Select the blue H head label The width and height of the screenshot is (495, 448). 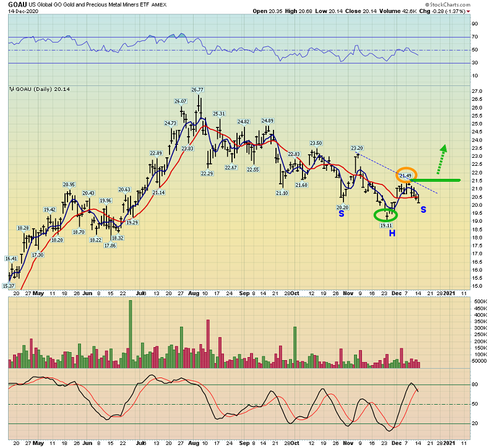(x=392, y=233)
